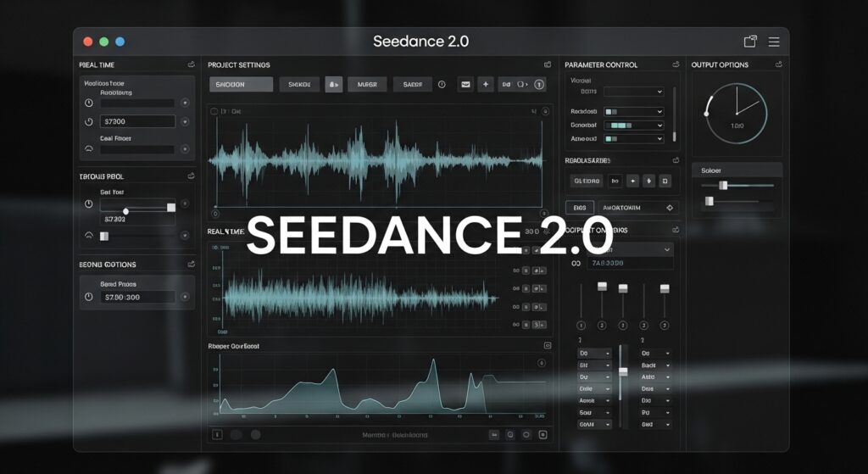The width and height of the screenshot is (868, 474).
Task: Open the Recidosß dropdown
Action: (633, 112)
